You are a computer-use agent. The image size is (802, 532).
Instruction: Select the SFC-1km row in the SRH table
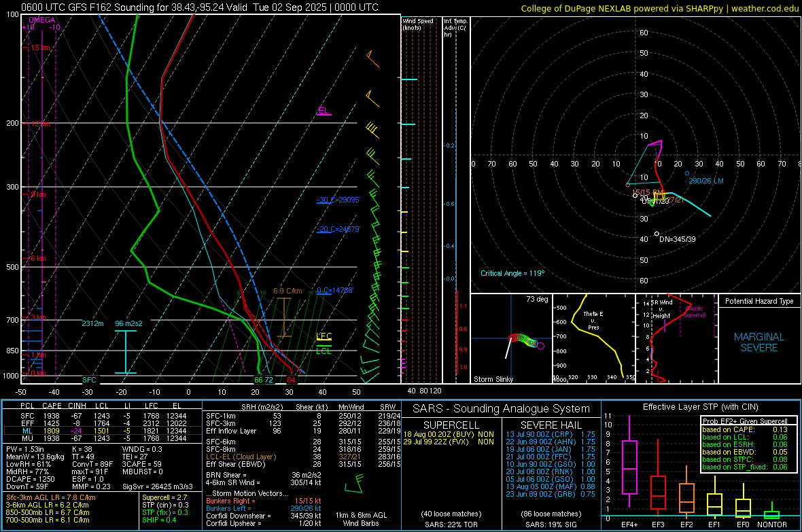click(x=303, y=416)
